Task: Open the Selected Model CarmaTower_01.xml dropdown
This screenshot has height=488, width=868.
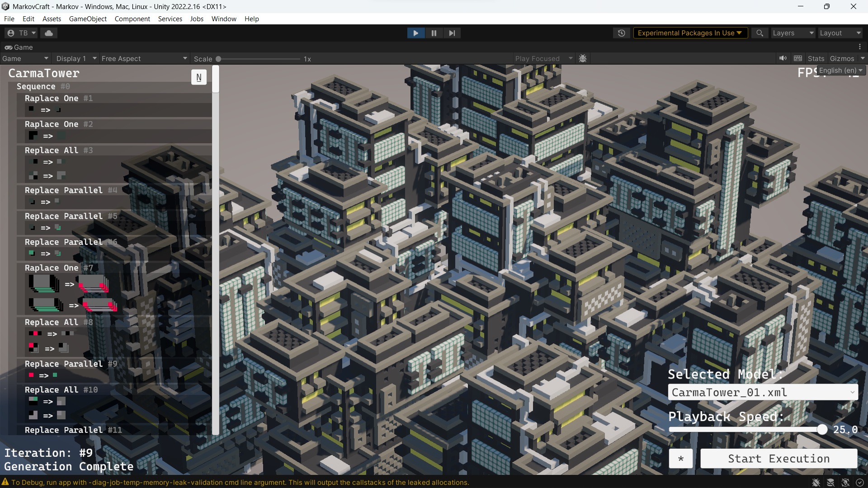Action: (763, 392)
